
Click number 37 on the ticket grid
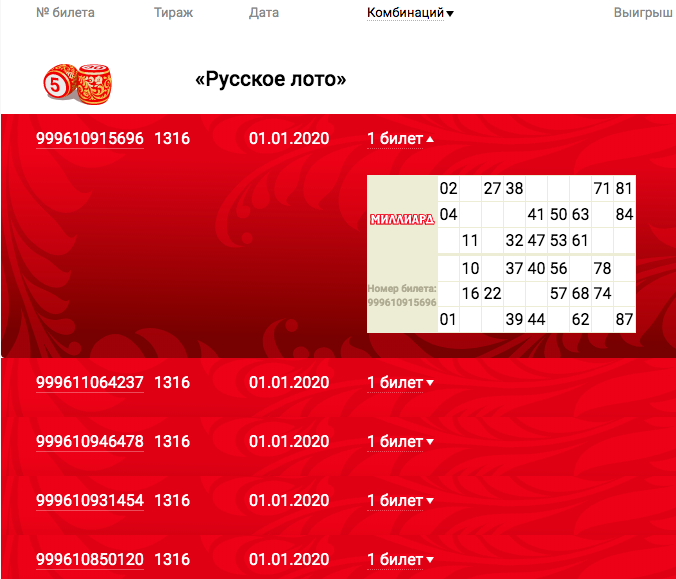pyautogui.click(x=514, y=269)
